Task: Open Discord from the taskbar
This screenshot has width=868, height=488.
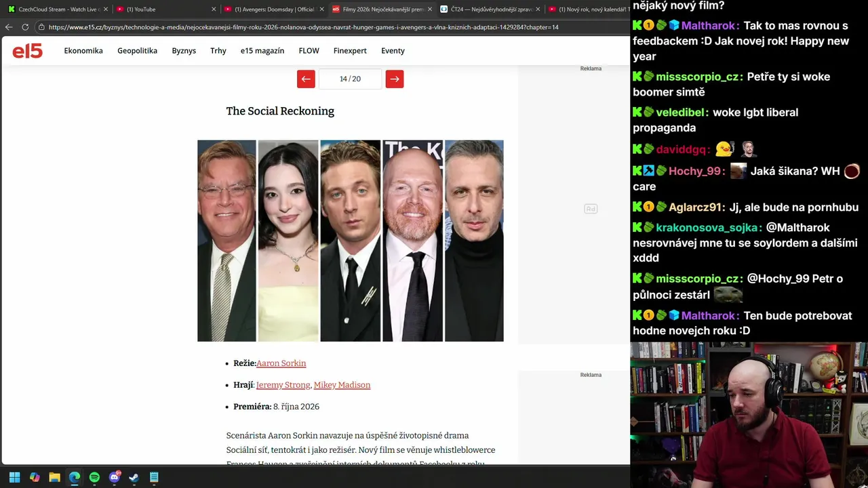Action: [114, 477]
